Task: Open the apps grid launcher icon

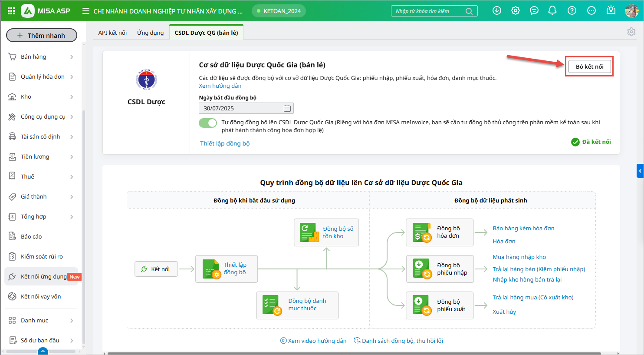Action: click(x=11, y=11)
